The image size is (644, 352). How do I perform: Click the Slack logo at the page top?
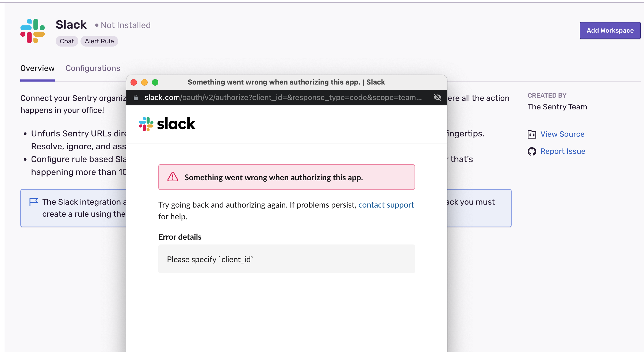(33, 30)
